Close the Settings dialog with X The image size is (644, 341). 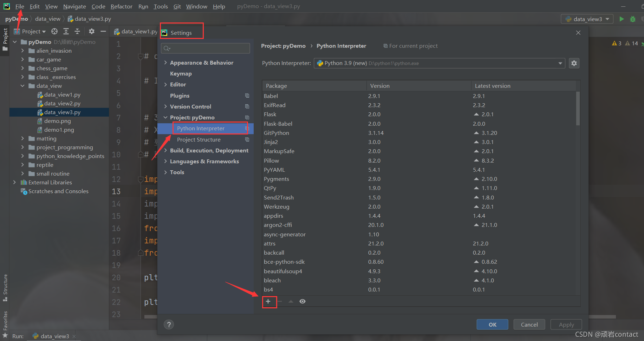click(578, 33)
